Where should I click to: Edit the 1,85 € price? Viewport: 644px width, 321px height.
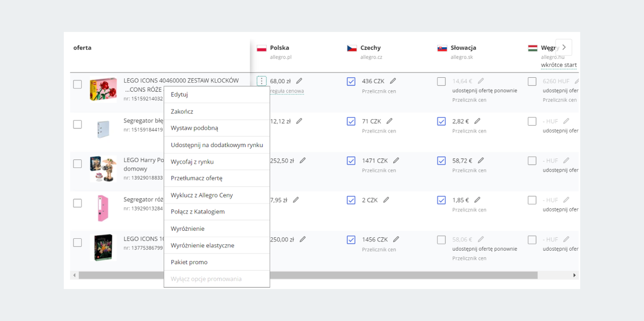click(x=477, y=200)
